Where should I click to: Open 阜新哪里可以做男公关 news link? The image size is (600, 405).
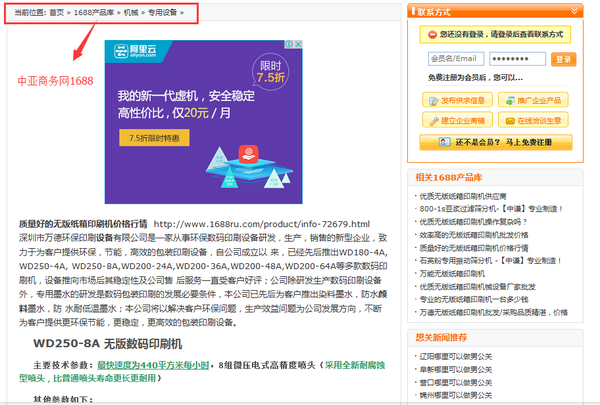456,369
